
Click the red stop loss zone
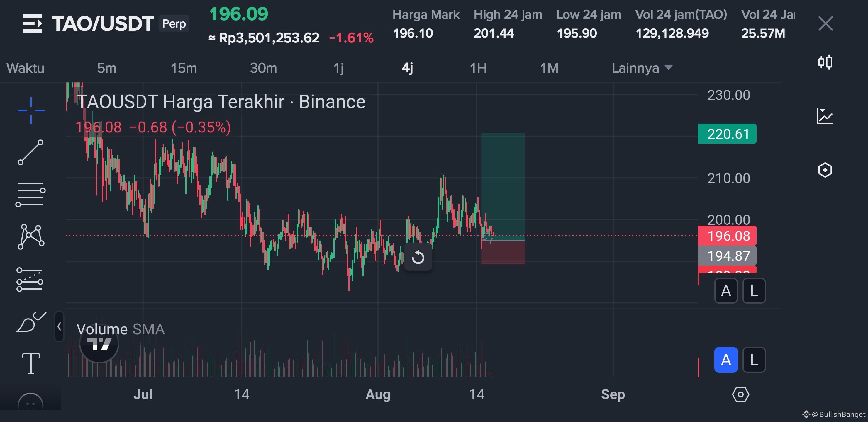(x=503, y=253)
